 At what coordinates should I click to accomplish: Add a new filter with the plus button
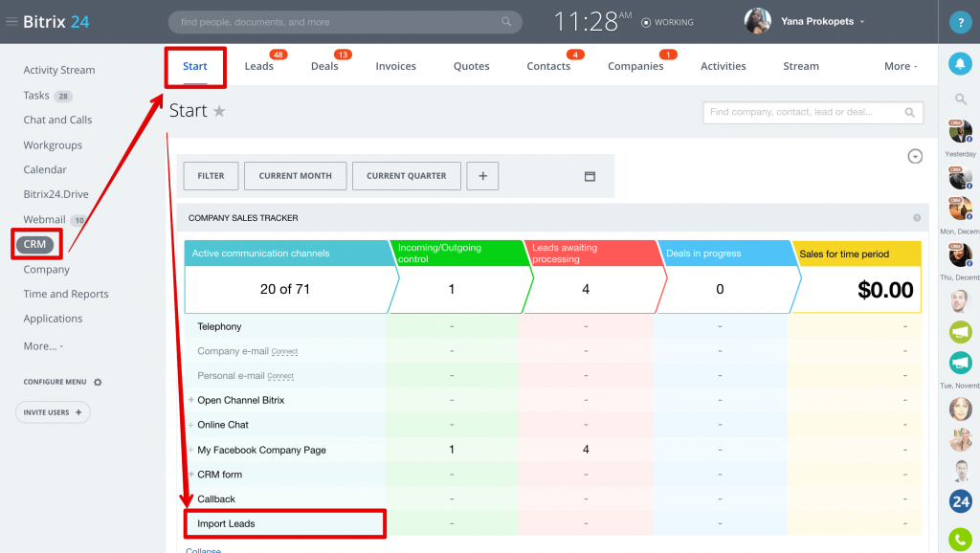click(482, 176)
